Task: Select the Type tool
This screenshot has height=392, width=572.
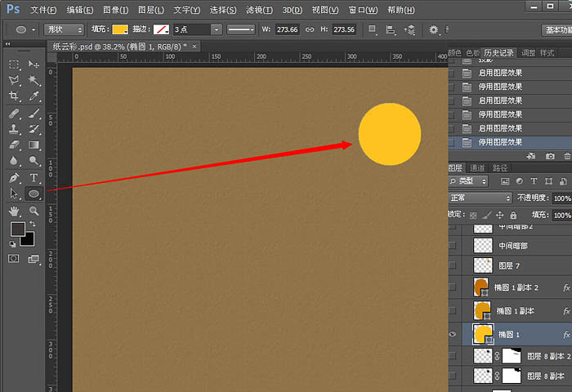Action: (34, 177)
